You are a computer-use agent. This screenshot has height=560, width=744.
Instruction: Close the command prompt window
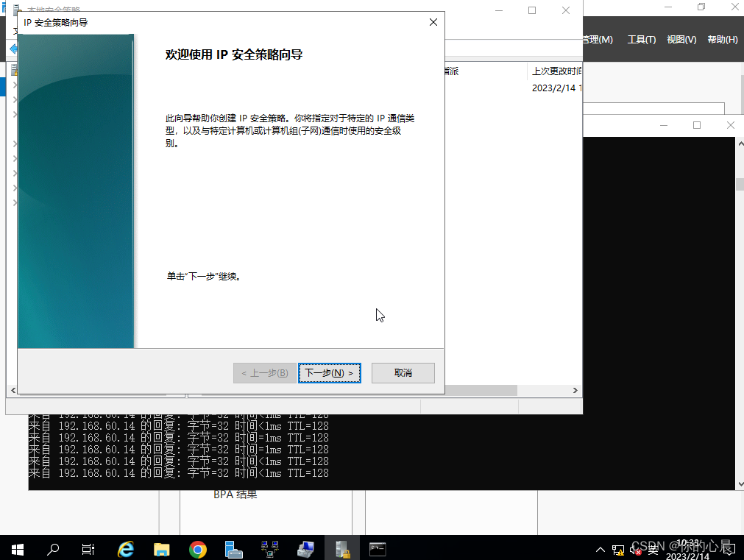click(731, 125)
